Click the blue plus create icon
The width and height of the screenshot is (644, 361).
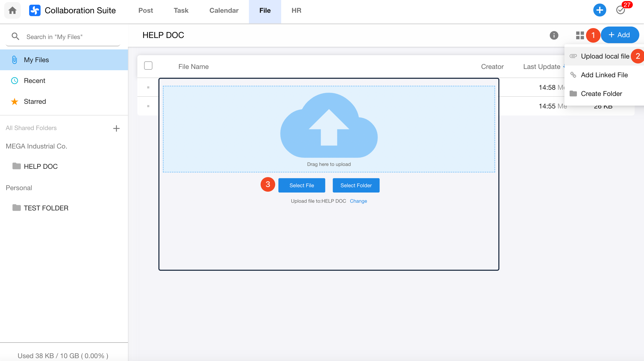click(x=600, y=10)
